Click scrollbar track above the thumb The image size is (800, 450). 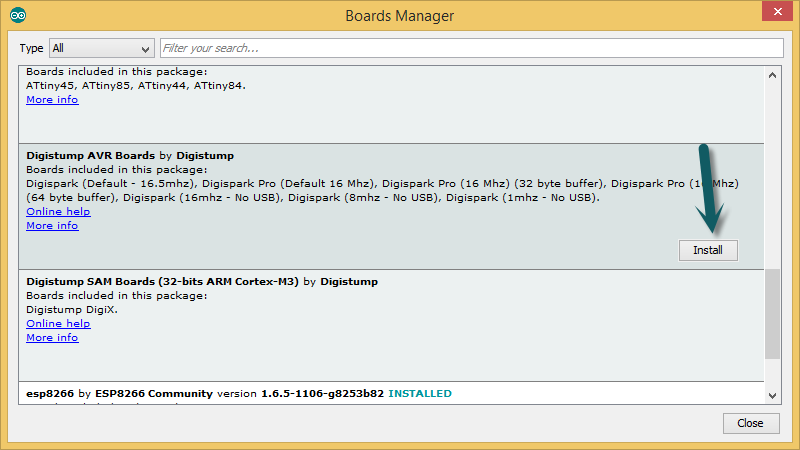[773, 170]
